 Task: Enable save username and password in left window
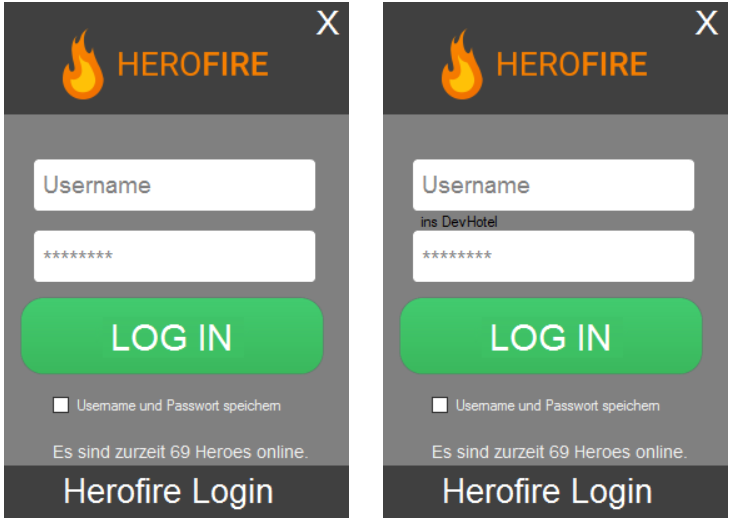pyautogui.click(x=61, y=405)
